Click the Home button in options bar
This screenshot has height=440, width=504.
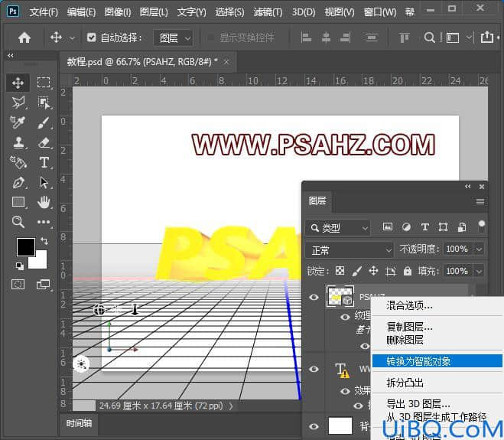pyautogui.click(x=24, y=37)
